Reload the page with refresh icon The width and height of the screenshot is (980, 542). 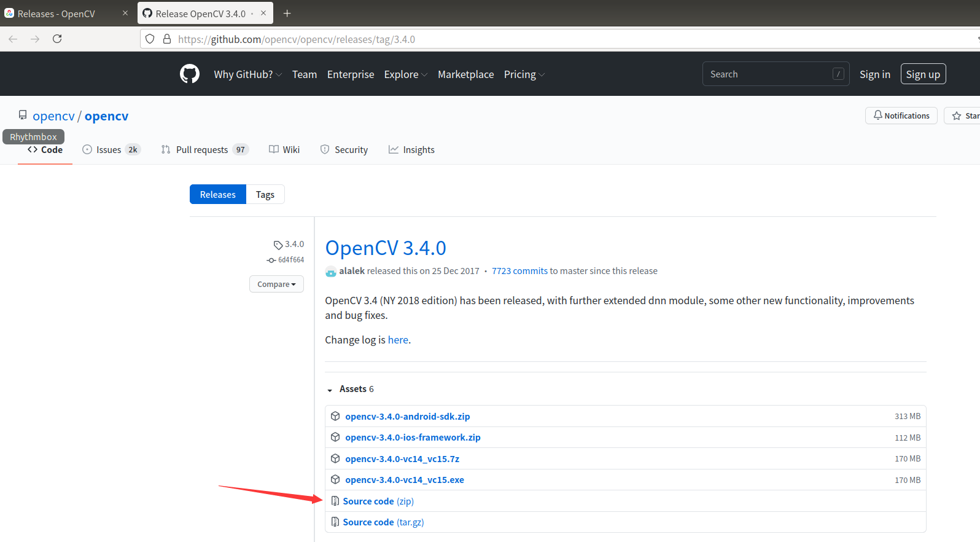[57, 39]
